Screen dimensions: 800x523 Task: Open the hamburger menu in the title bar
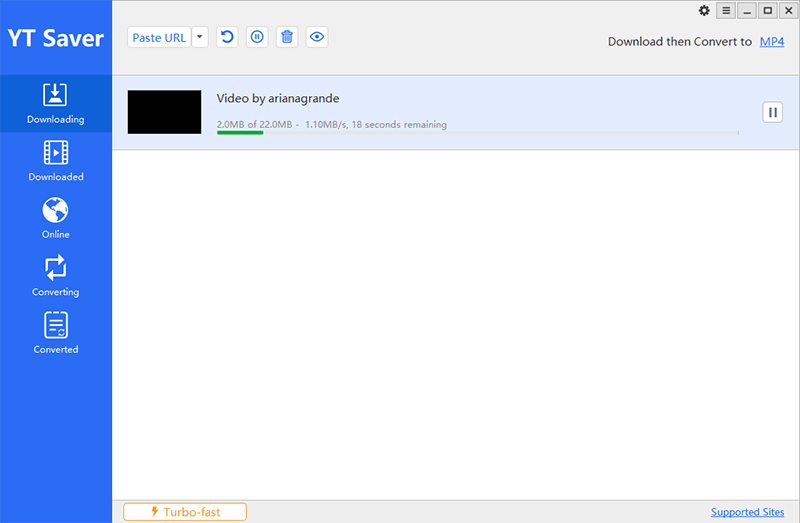pyautogui.click(x=726, y=11)
